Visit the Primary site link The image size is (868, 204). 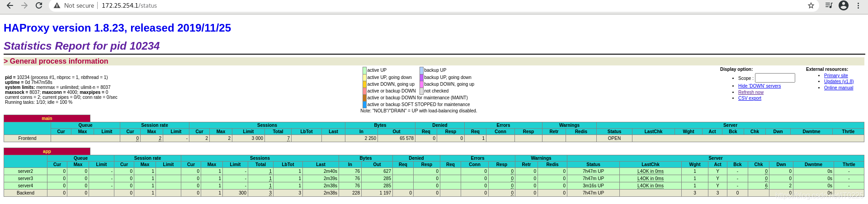click(x=836, y=75)
